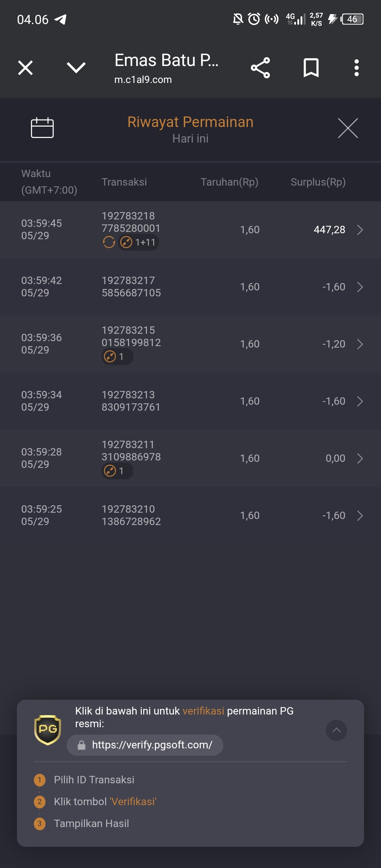
Task: Tap the free spin 1+11 badge
Action: 138,242
